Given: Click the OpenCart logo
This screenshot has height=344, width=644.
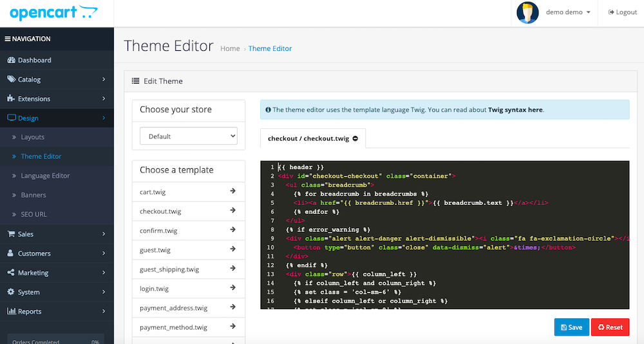Looking at the screenshot, I should coord(54,13).
